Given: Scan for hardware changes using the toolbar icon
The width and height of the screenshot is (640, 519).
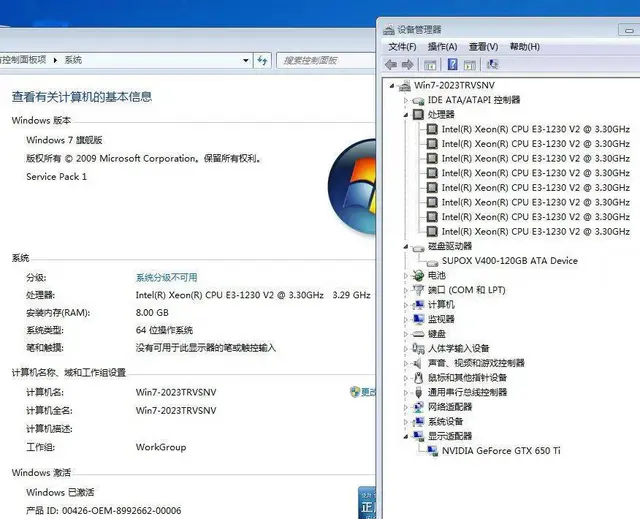Looking at the screenshot, I should coord(493,64).
